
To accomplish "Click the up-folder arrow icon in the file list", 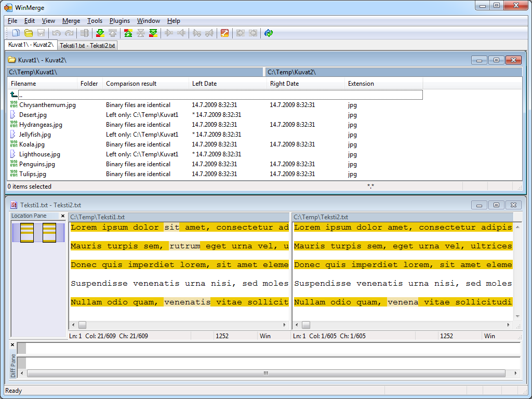I will point(14,95).
